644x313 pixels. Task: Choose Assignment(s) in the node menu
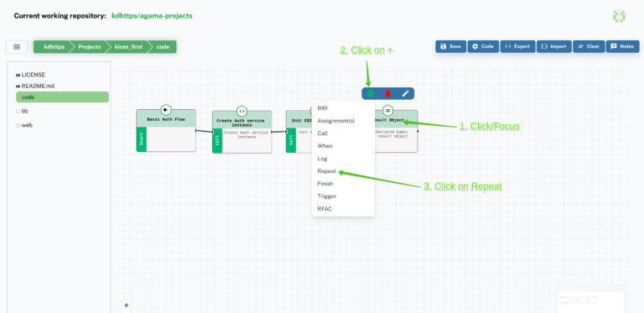click(x=336, y=121)
